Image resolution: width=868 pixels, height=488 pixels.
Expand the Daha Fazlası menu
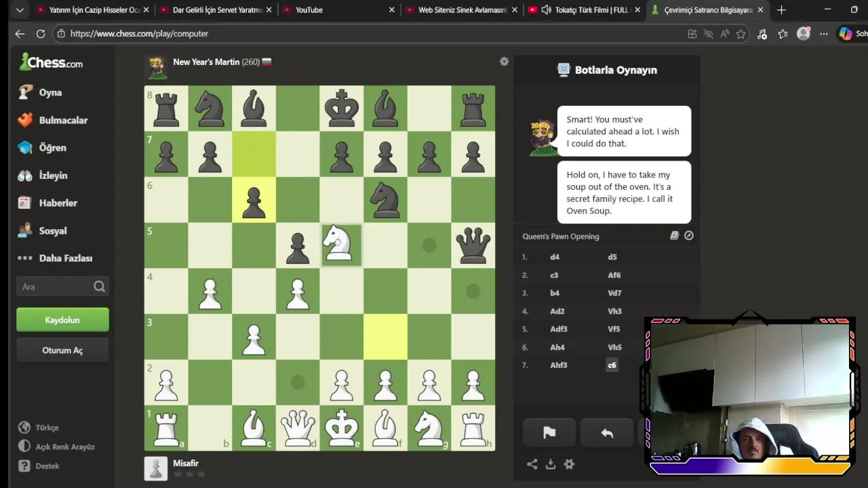point(56,258)
